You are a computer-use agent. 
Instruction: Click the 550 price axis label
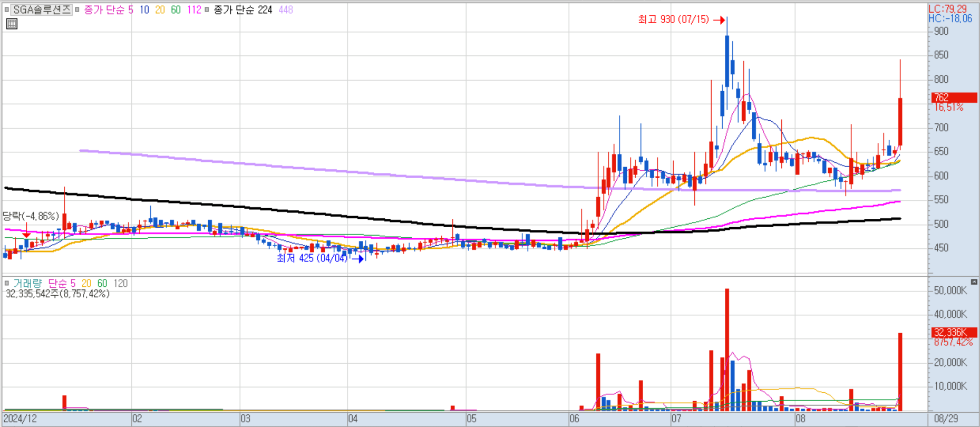point(941,200)
